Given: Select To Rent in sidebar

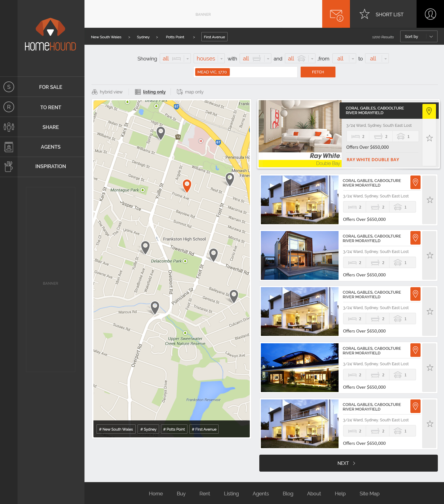Looking at the screenshot, I should click(51, 107).
